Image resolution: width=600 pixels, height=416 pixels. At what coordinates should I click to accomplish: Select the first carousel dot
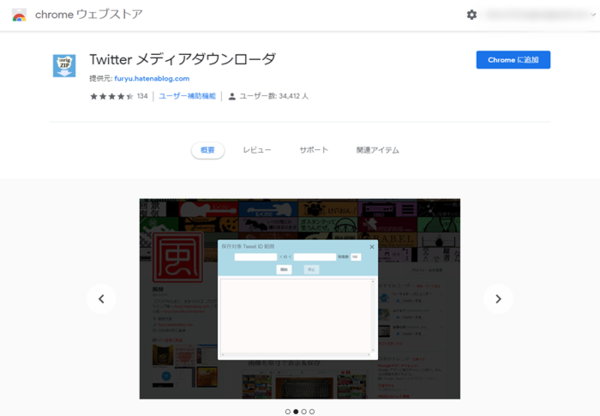[288, 411]
